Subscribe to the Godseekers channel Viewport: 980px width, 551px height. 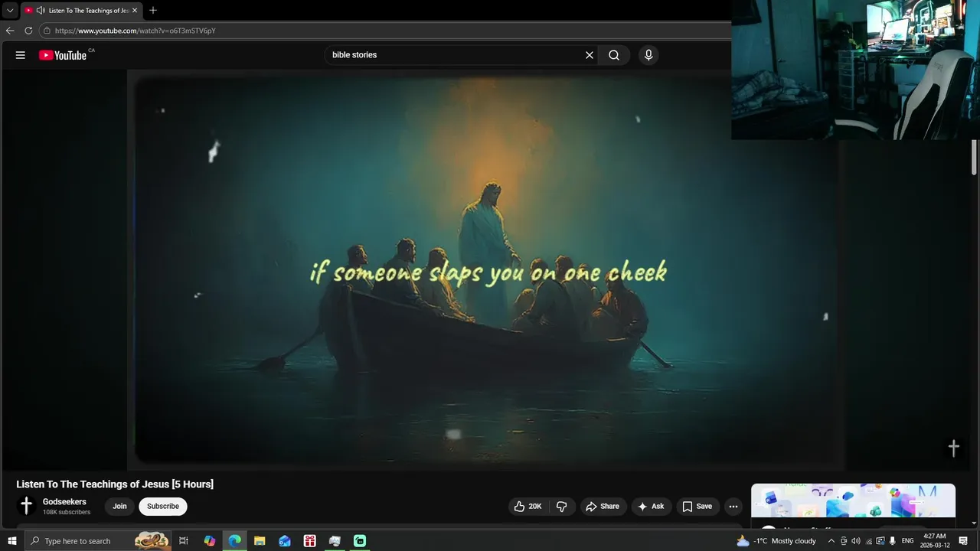point(163,507)
